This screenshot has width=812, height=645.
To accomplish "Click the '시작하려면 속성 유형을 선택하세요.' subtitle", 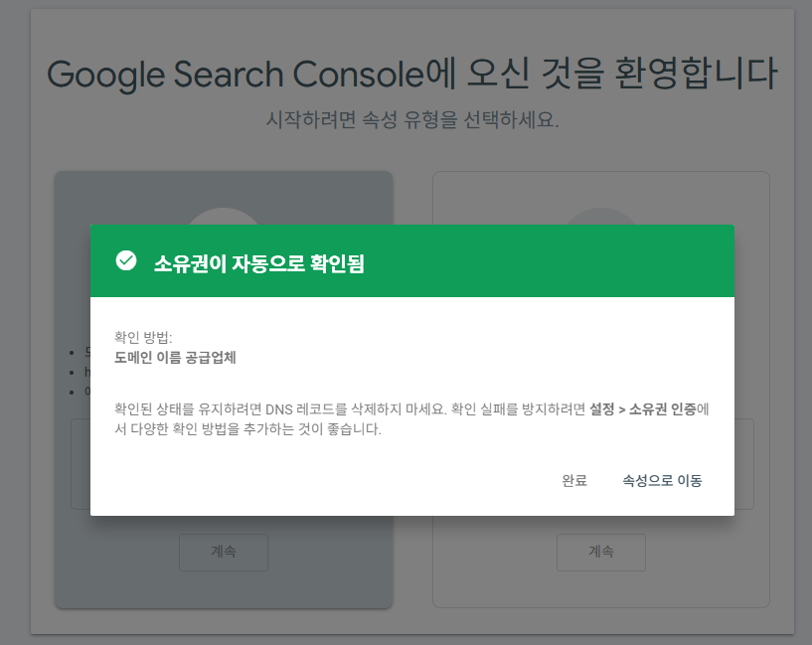I will 412,119.
